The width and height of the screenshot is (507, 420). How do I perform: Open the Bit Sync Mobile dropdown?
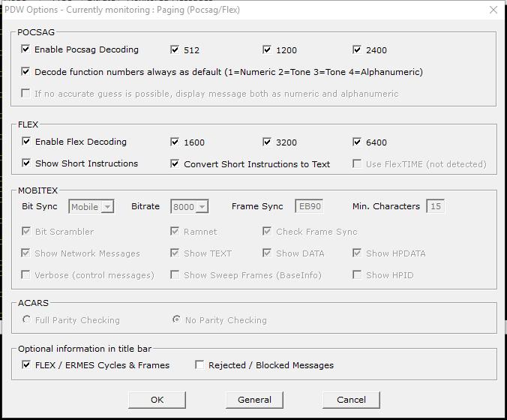[91, 206]
